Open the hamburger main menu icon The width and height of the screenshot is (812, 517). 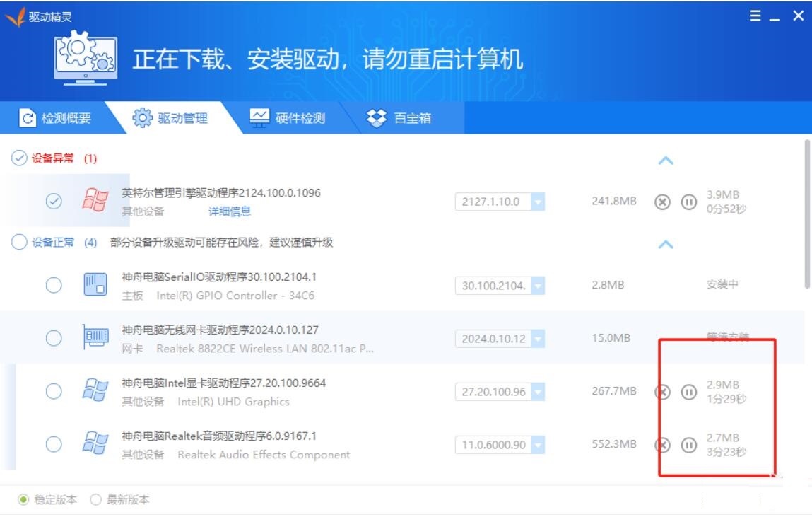[x=755, y=16]
